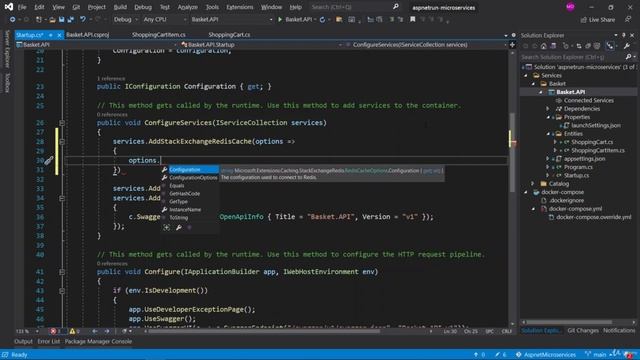This screenshot has width=640, height=360.
Task: Open the Basket.API.Startup type dropdown
Action: 261,44
